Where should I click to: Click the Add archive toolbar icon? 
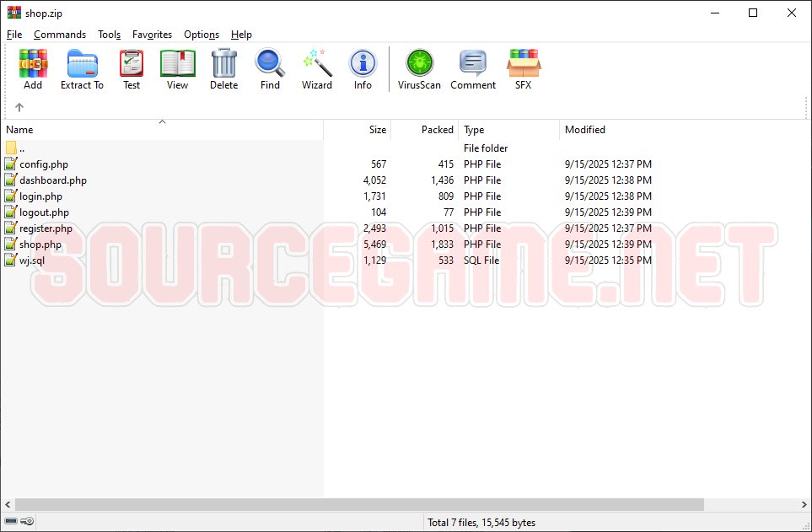[x=33, y=68]
